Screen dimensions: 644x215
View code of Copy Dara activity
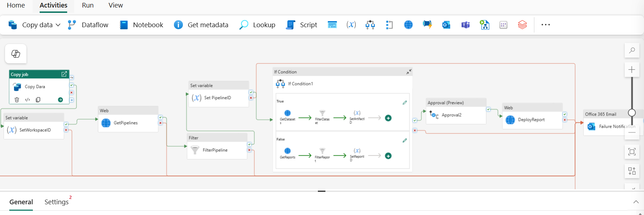coord(28,99)
